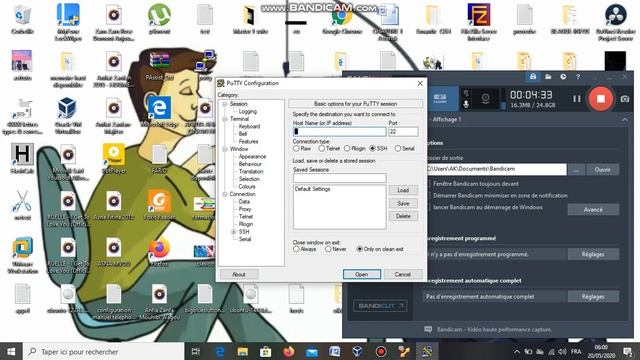640x360 pixels.
Task: Open Microsoft Store from the taskbar
Action: tap(266, 351)
